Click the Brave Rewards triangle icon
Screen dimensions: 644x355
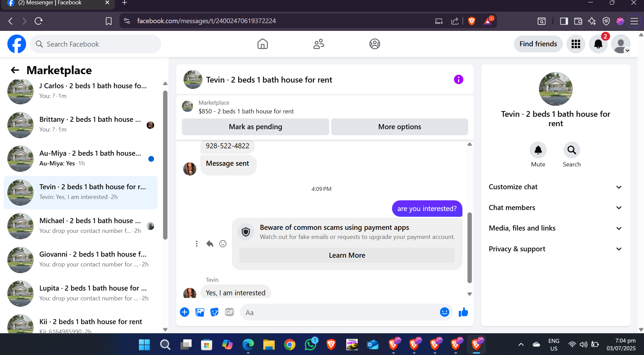click(x=488, y=21)
